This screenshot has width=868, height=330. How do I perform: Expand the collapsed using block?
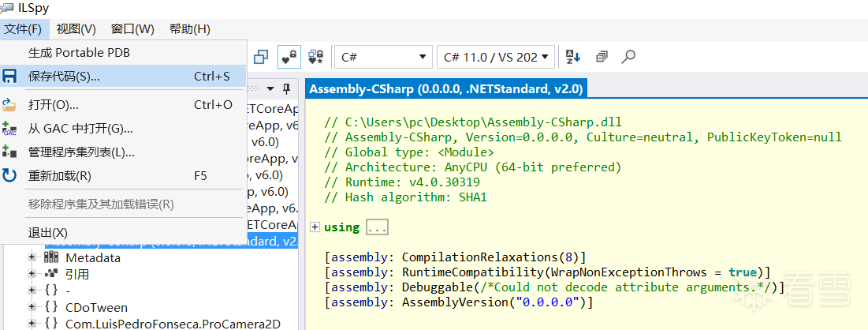315,227
